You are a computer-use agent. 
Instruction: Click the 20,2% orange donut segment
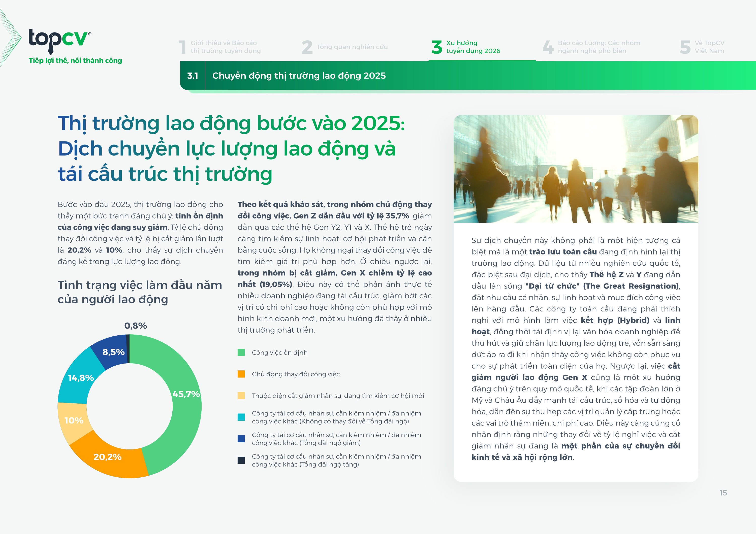(108, 457)
